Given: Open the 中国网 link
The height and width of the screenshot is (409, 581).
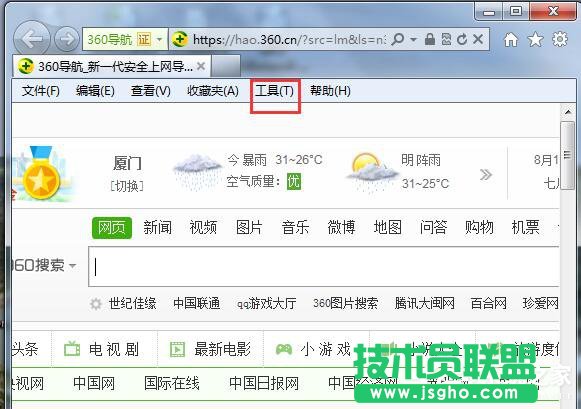Looking at the screenshot, I should coord(94,383).
